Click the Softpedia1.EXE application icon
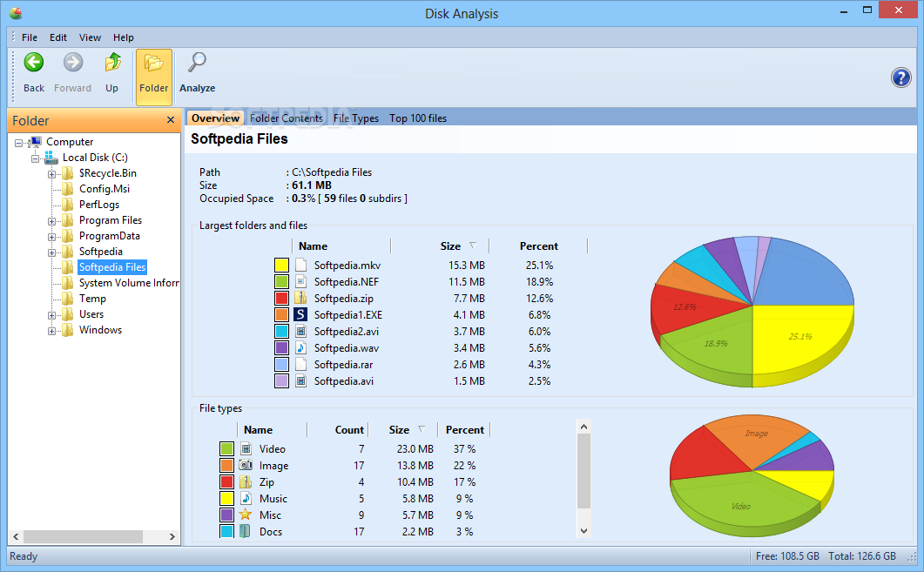 [300, 314]
